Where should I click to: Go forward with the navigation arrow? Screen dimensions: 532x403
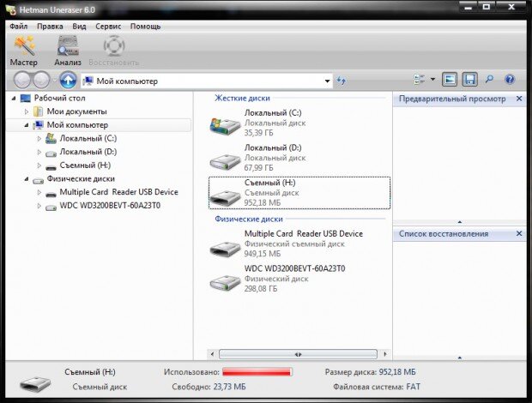coord(41,81)
